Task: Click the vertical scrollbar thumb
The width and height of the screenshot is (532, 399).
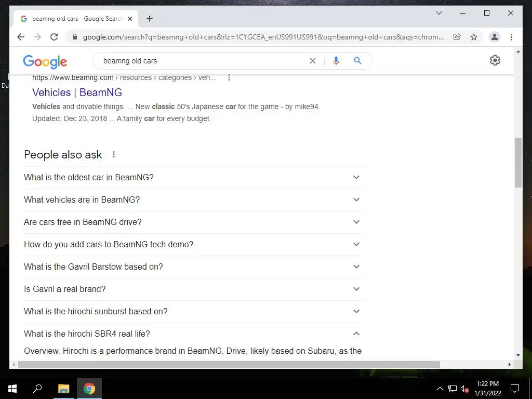Action: click(518, 163)
